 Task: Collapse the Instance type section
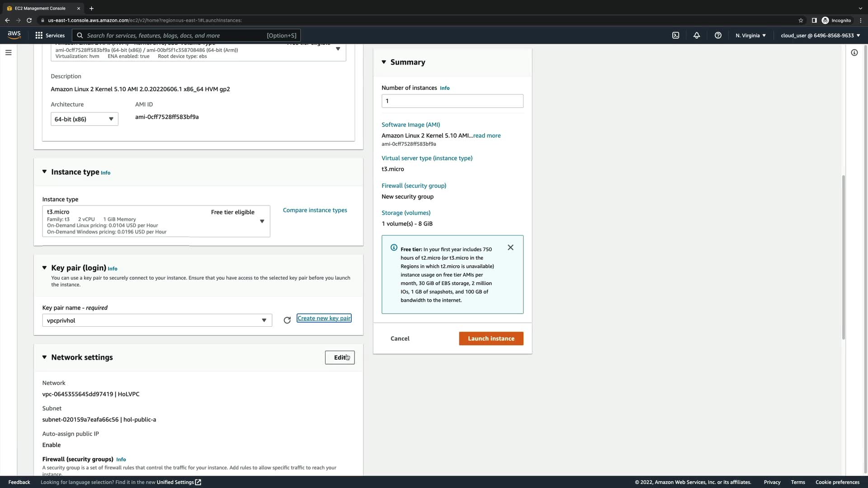coord(44,172)
